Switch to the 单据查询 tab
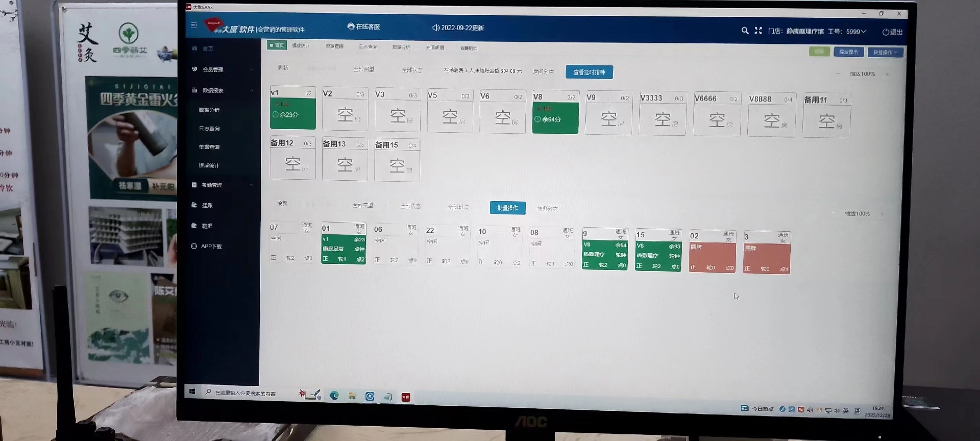Image resolution: width=980 pixels, height=441 pixels. coord(334,46)
